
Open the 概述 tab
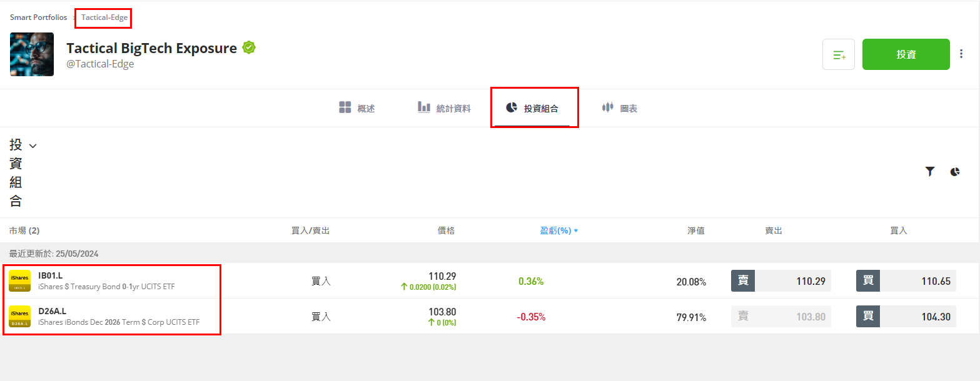(357, 108)
